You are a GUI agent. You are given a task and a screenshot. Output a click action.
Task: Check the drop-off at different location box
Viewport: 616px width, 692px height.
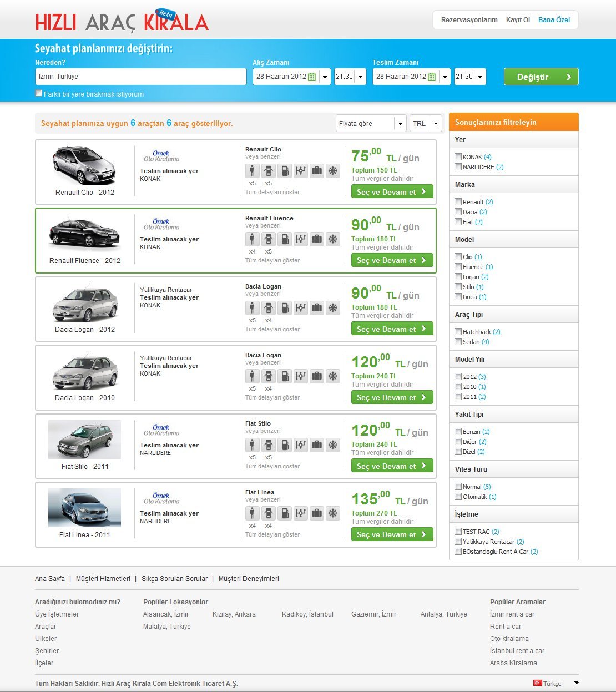coord(39,93)
